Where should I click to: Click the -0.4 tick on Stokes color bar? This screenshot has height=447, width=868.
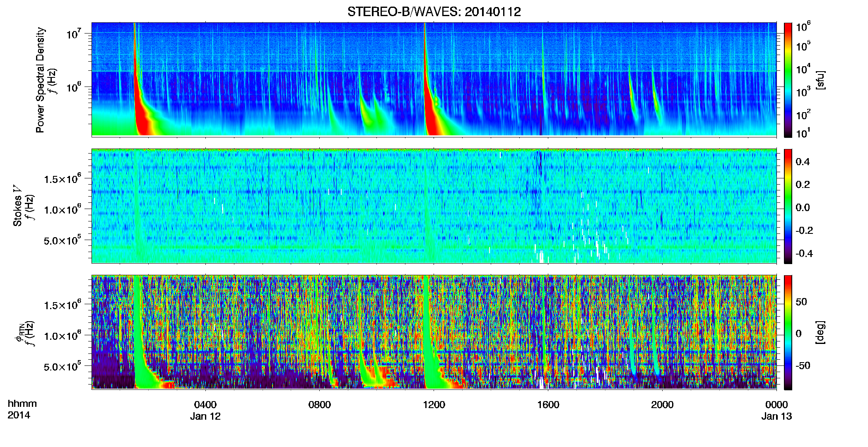804,253
